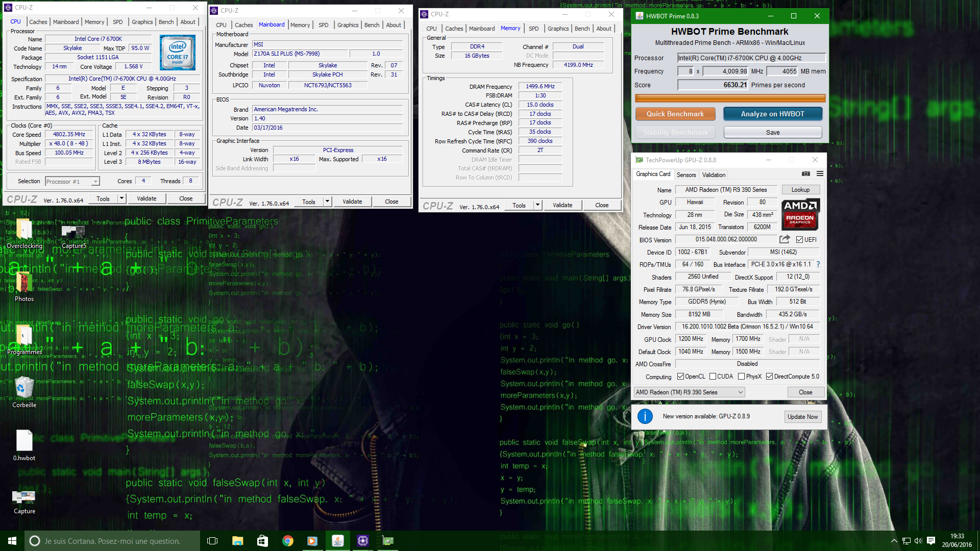980x551 pixels.
Task: Click volume speaker tray icon
Action: (918, 541)
